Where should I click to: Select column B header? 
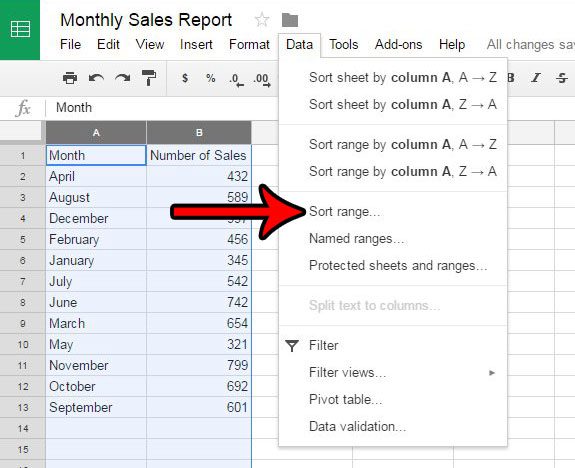[199, 132]
